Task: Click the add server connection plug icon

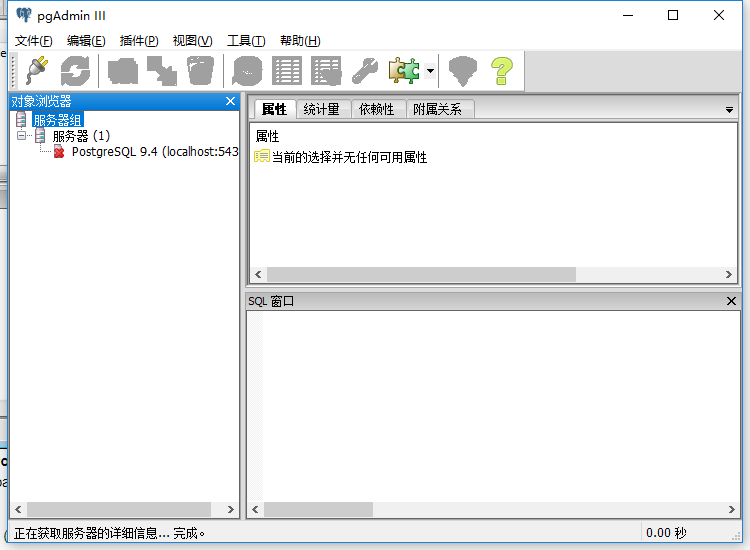Action: tap(37, 71)
